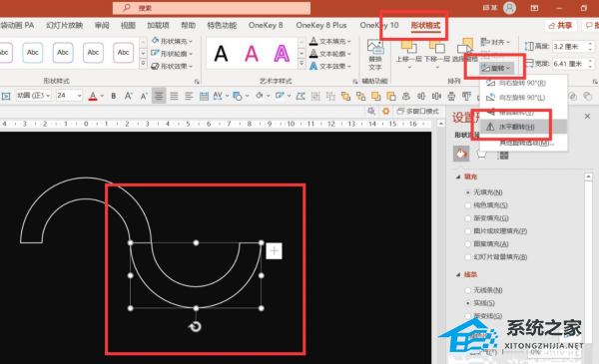Click the font color A button
Viewport: 599px width, 364px height.
[93, 96]
